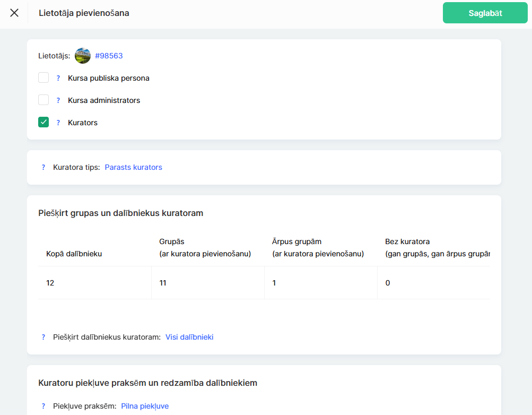Enable Kursa administrators checkbox
Image resolution: width=532 pixels, height=415 pixels.
coord(43,100)
